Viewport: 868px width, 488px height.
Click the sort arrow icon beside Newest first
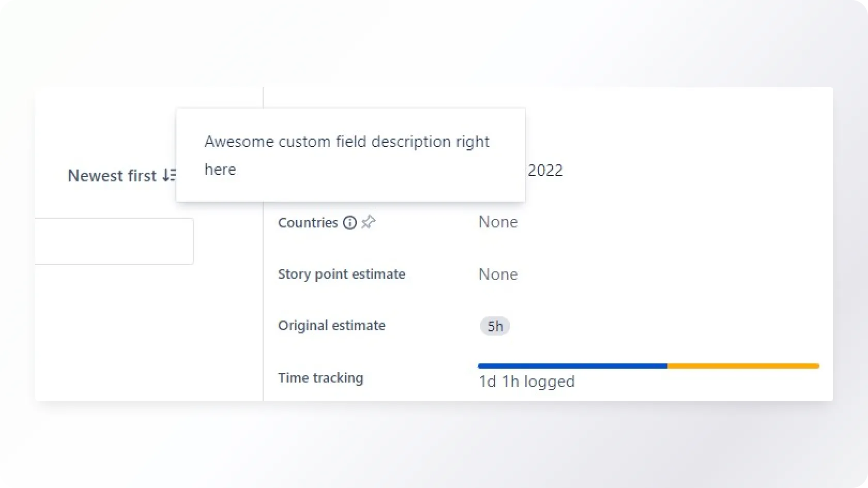pos(169,176)
